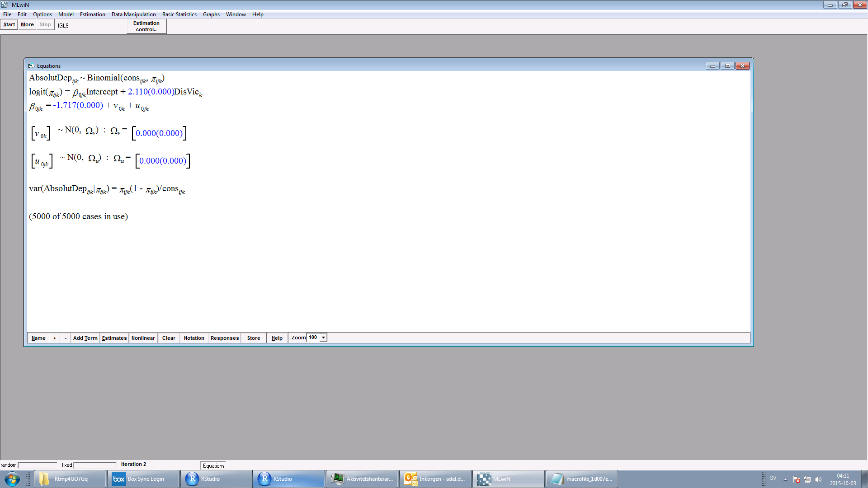Screen dimensions: 868x488
Task: Click the Nonlinear button
Action: 143,338
